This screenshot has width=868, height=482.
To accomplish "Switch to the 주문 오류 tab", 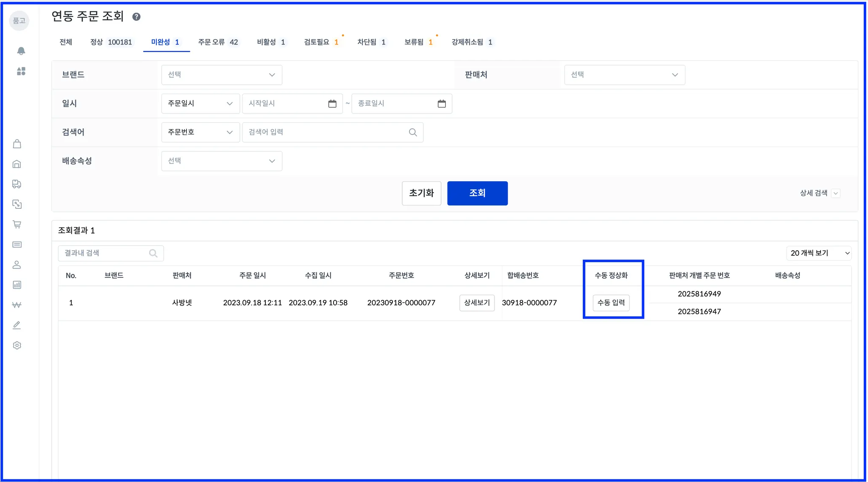I will point(218,42).
